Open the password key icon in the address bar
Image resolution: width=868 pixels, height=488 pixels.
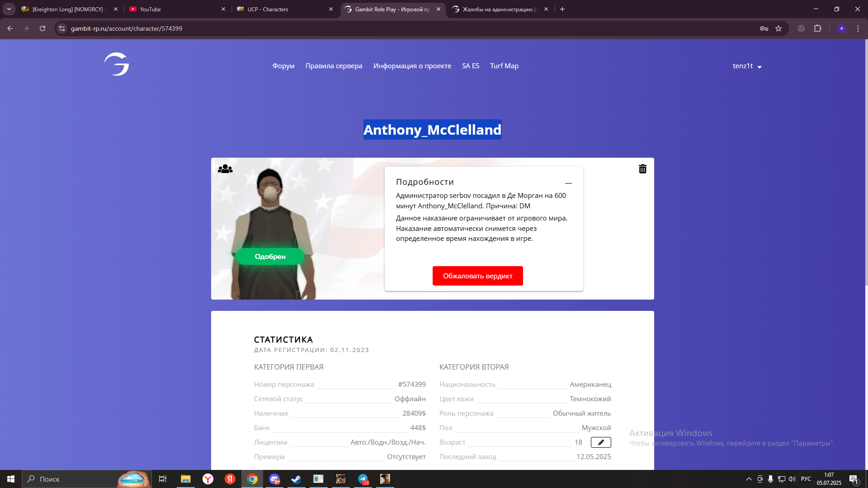(x=764, y=28)
